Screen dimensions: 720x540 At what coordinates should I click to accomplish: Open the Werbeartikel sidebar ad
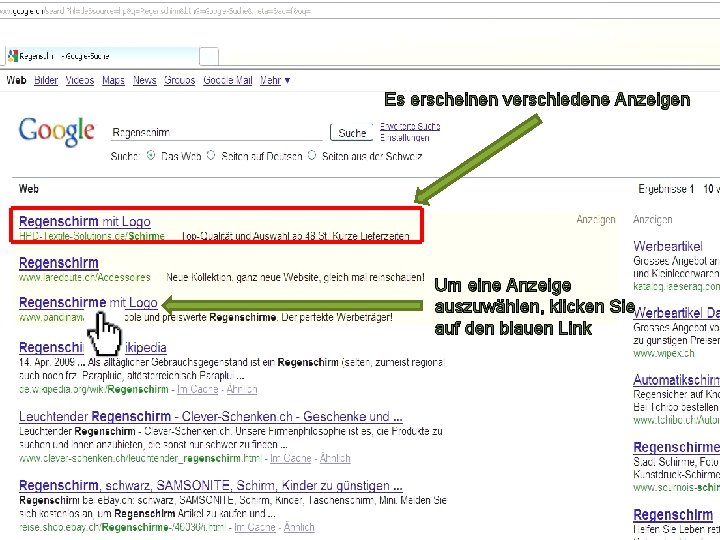668,246
